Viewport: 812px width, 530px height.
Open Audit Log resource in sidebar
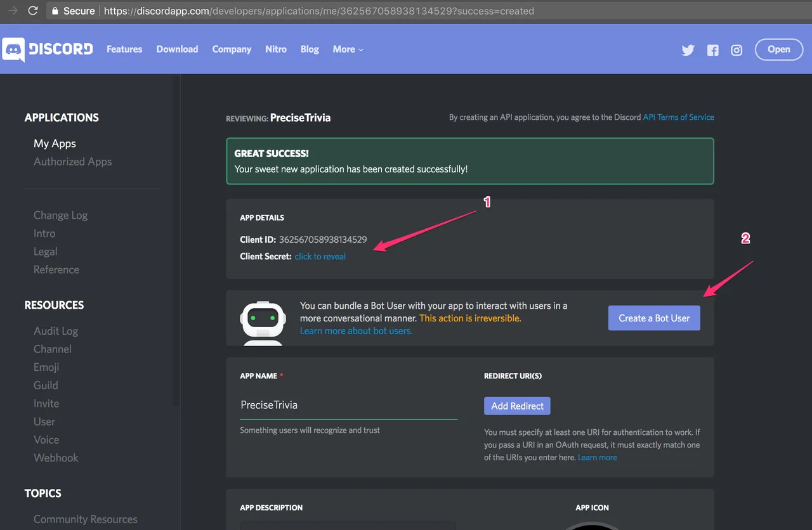56,331
